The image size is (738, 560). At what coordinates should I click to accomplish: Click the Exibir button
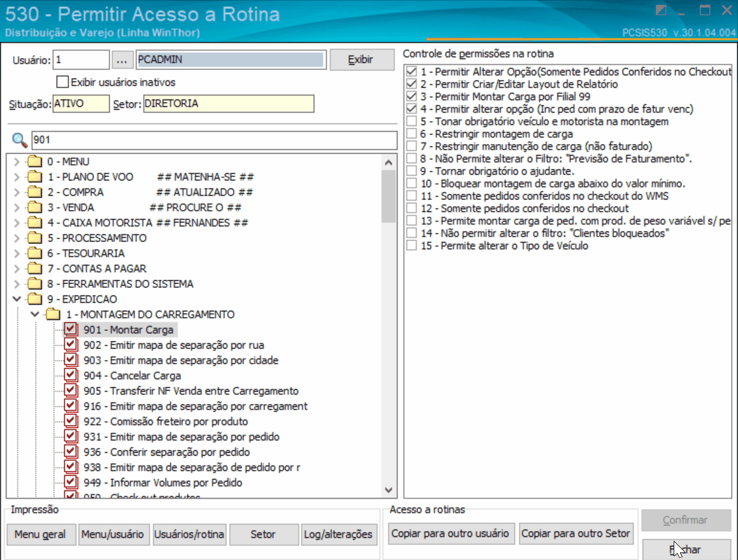[362, 60]
